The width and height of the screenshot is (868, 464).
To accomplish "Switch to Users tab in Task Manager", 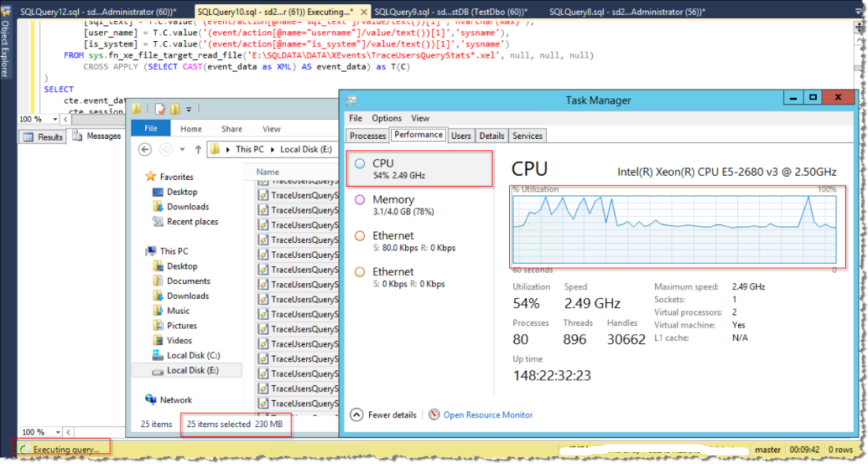I will (461, 136).
